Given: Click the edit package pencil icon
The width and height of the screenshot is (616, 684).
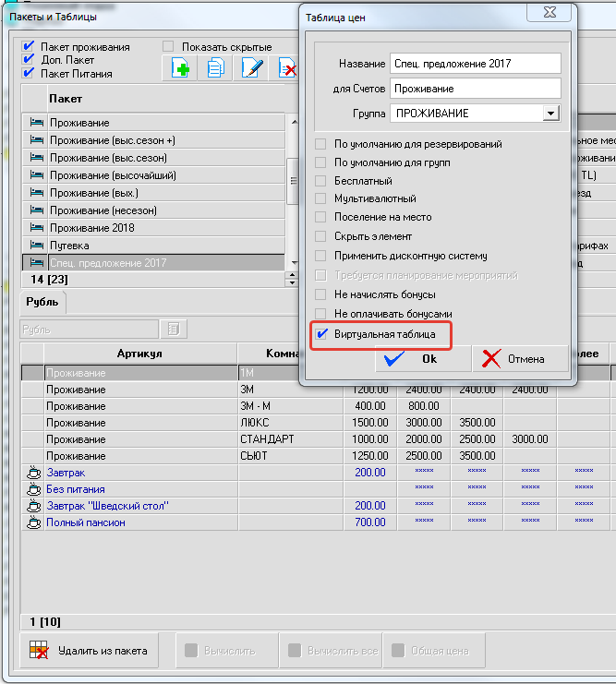Looking at the screenshot, I should coord(251,68).
